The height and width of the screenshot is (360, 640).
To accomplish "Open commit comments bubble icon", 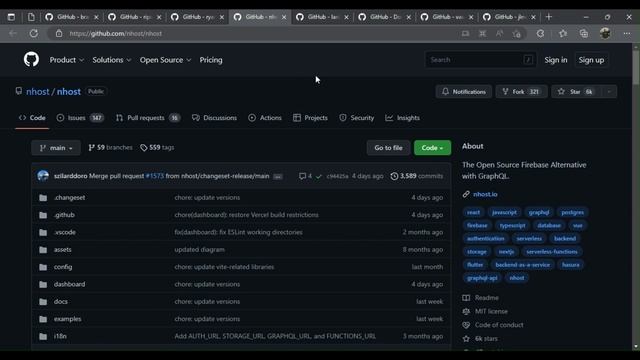I will click(302, 176).
